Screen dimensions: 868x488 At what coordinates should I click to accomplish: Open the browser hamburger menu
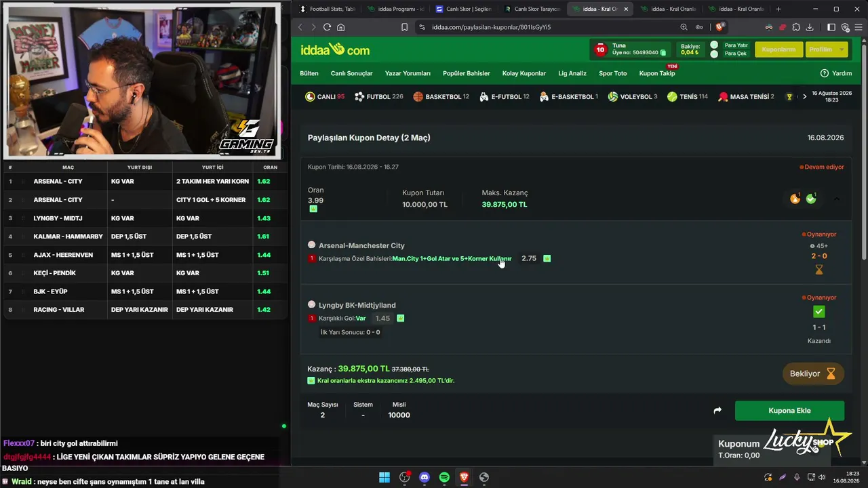[858, 27]
